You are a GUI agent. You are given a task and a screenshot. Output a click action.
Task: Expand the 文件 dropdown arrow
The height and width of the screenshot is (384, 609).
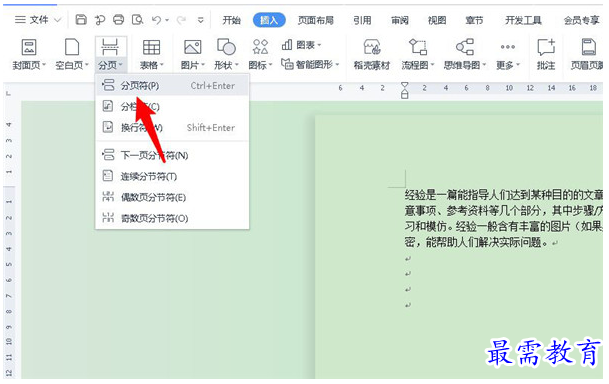pos(58,20)
